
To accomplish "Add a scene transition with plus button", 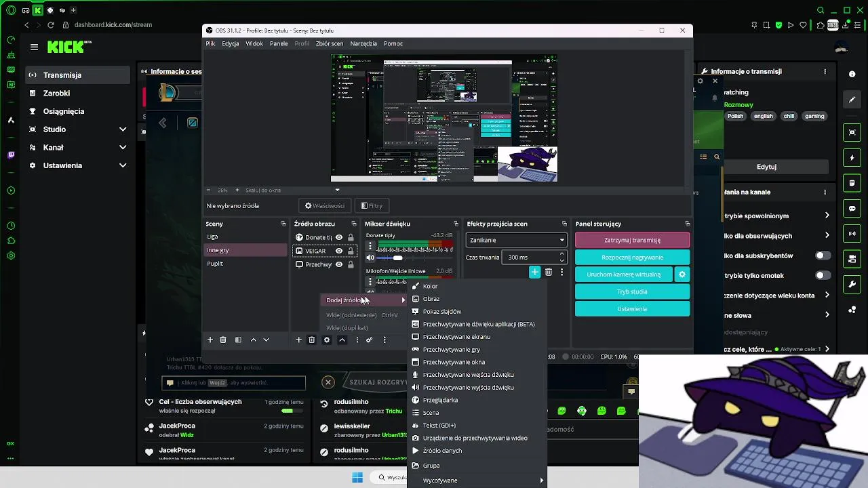I will pyautogui.click(x=535, y=272).
